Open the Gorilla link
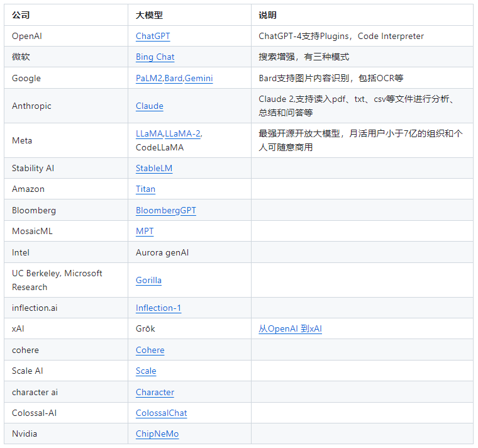The width and height of the screenshot is (478, 448). point(148,280)
